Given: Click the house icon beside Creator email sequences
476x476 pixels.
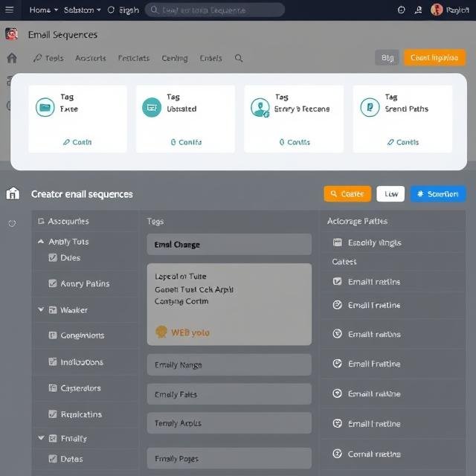Looking at the screenshot, I should pos(13,193).
